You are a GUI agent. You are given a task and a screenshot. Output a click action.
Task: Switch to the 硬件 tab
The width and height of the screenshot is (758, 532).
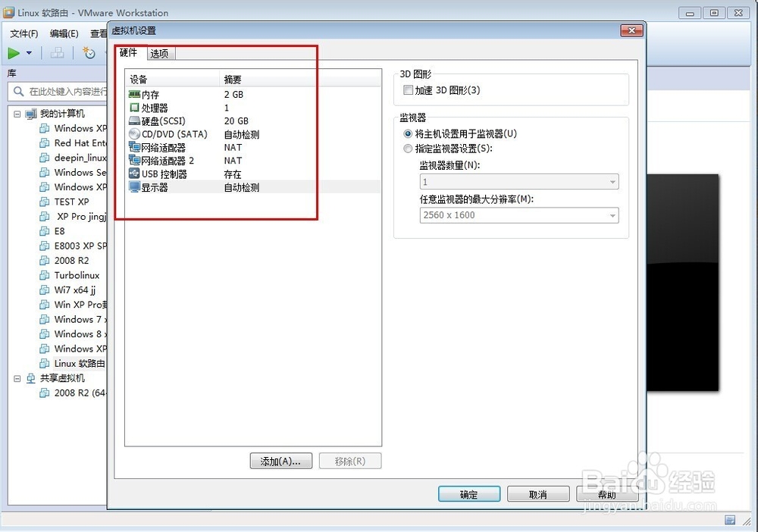[x=129, y=52]
